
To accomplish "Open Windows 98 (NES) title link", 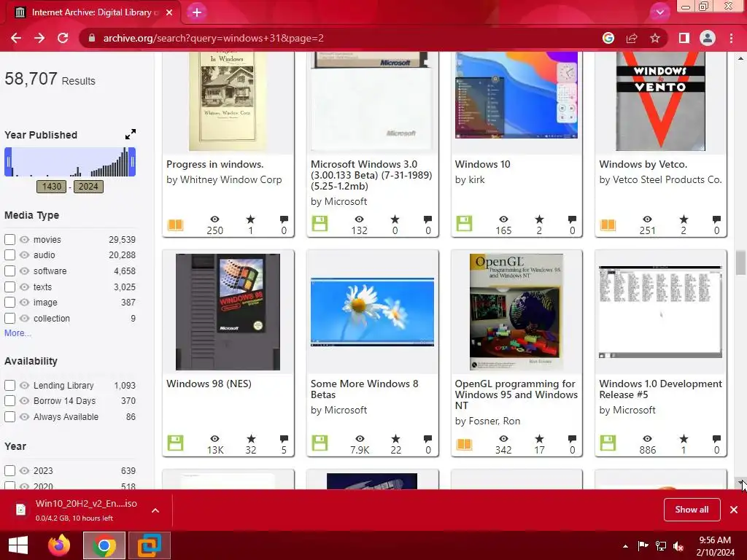I will click(x=209, y=384).
